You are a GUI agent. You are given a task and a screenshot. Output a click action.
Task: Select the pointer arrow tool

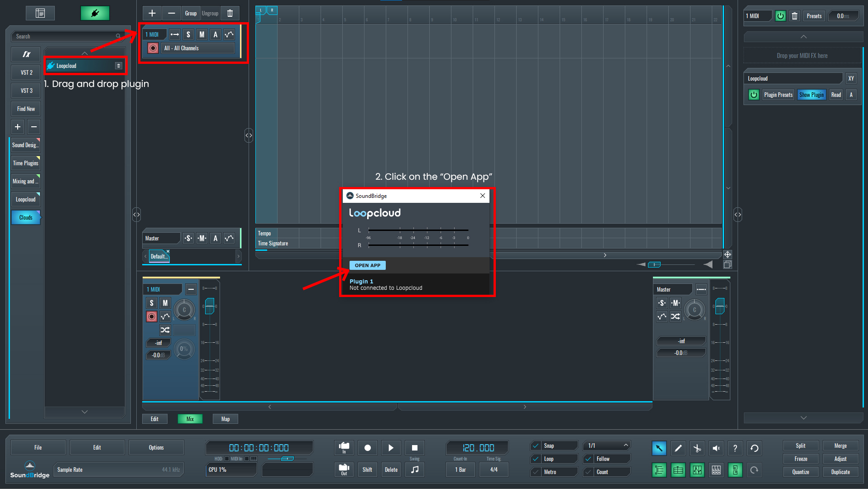pos(659,448)
